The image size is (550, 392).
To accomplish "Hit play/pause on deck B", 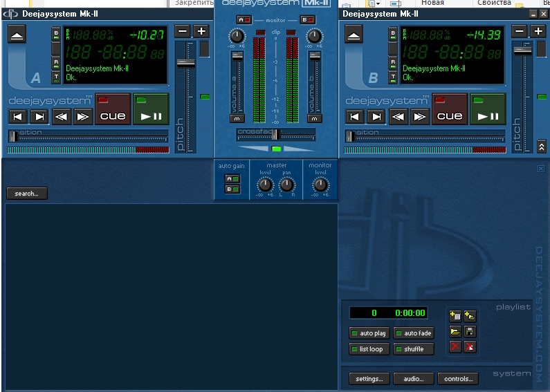I will [487, 111].
